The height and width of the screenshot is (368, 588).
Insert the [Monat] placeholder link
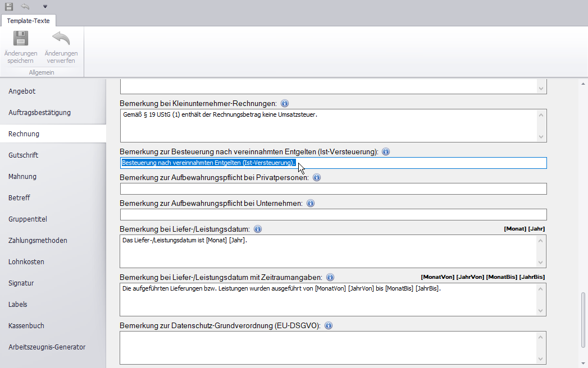(514, 229)
